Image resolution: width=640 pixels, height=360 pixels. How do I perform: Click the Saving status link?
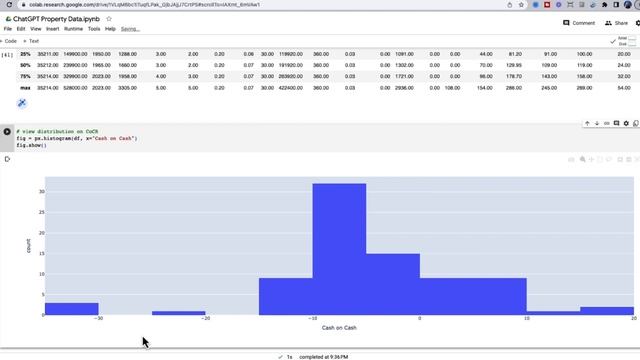pyautogui.click(x=130, y=29)
